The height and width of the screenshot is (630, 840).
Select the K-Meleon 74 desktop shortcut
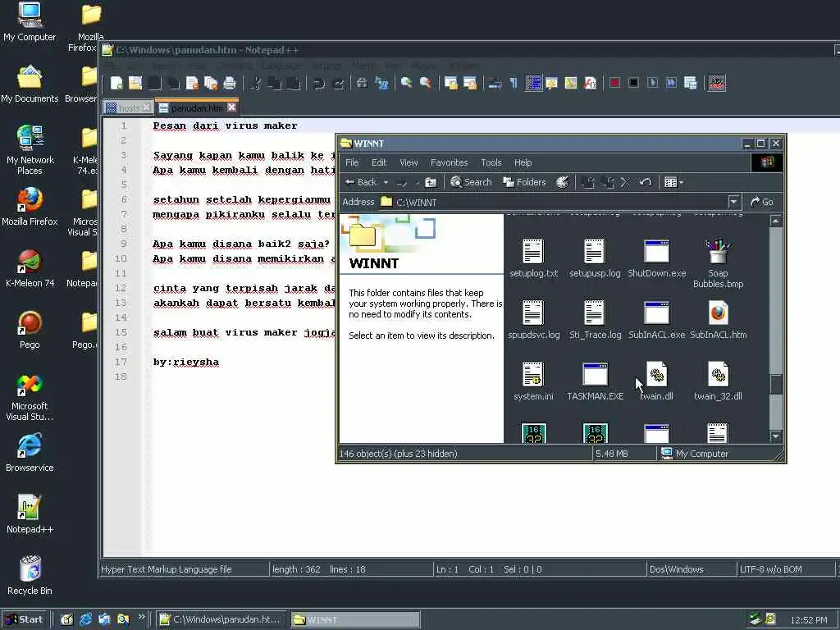coord(30,267)
